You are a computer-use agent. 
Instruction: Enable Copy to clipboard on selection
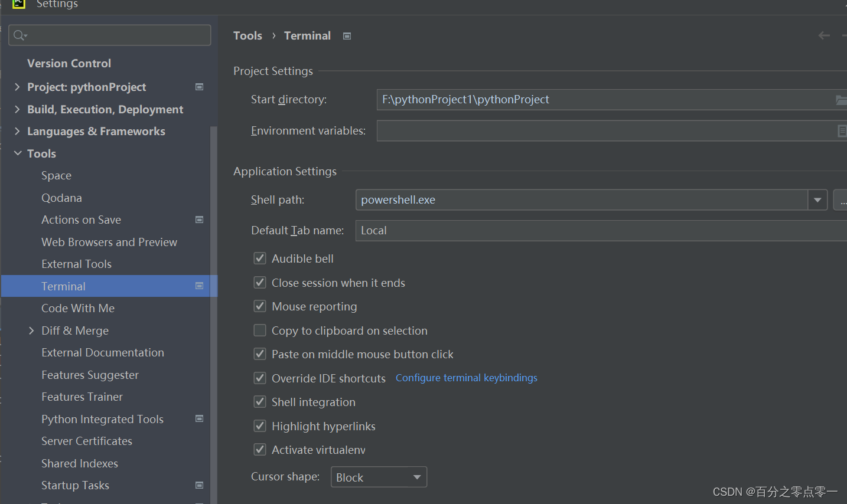pos(260,330)
